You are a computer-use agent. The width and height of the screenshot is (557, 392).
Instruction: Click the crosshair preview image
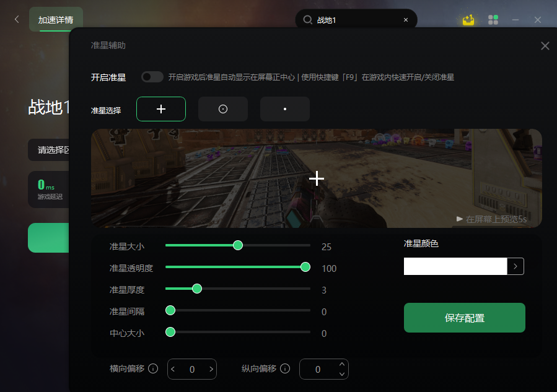[x=316, y=178]
